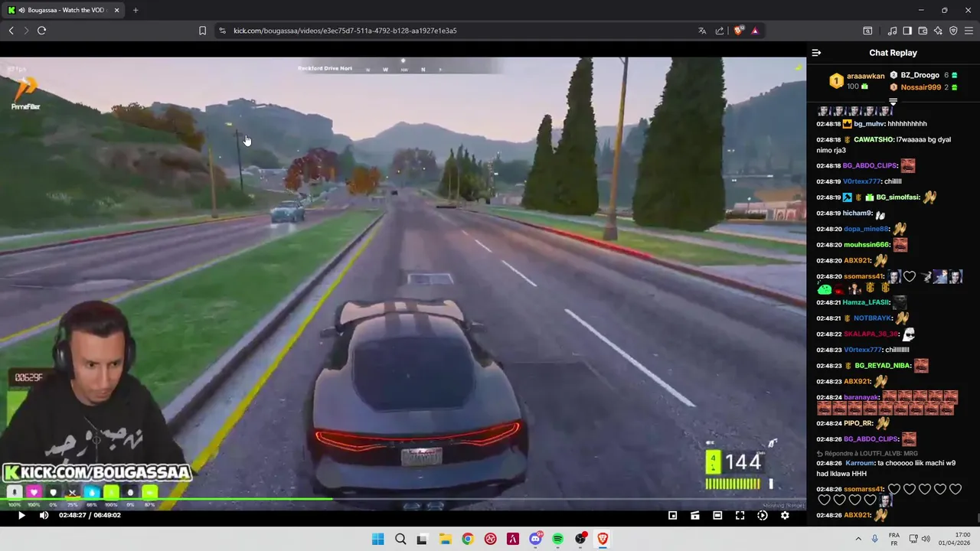980x551 pixels.
Task: Open the Brave Wallet icon
Action: pos(923,31)
